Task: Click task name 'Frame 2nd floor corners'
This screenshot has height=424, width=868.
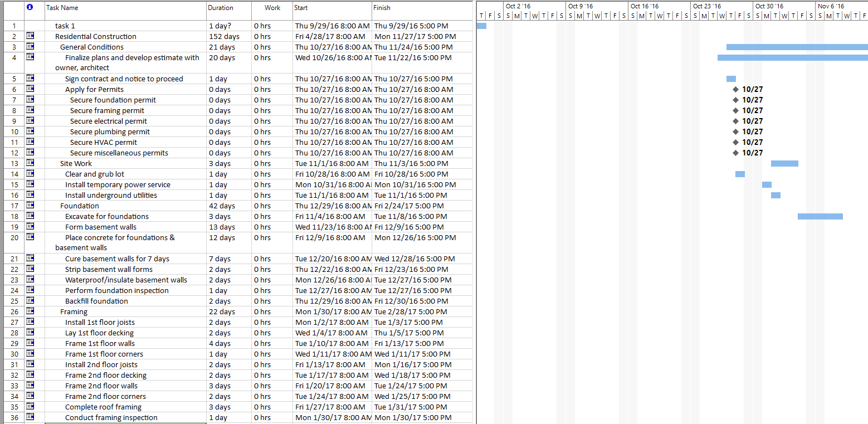Action: click(105, 396)
